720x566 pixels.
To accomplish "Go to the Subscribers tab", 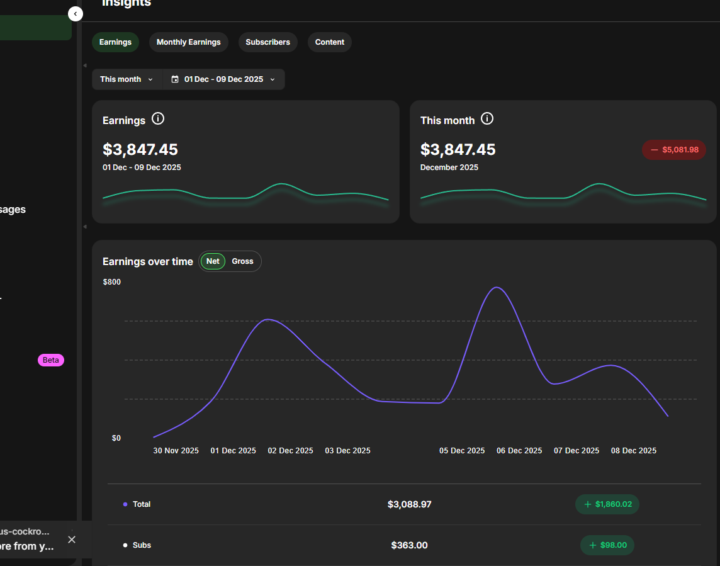I will (268, 42).
